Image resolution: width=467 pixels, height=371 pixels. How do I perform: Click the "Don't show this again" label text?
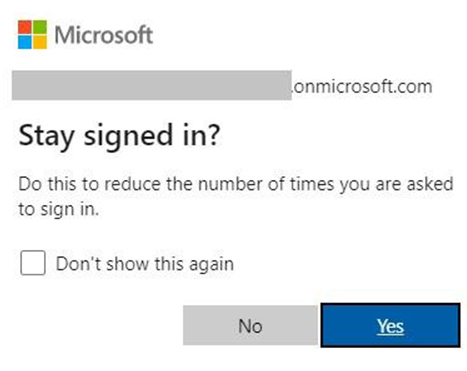pos(145,264)
